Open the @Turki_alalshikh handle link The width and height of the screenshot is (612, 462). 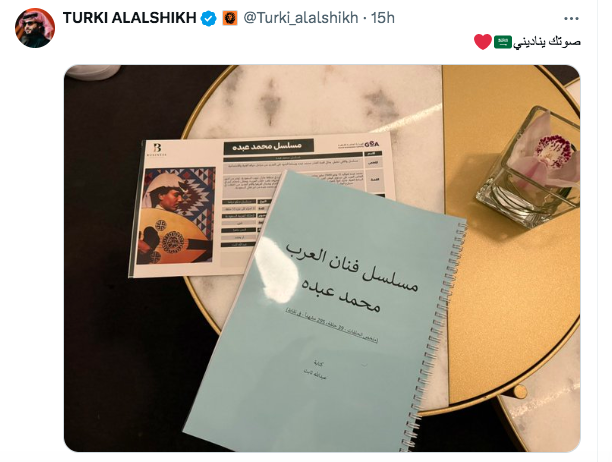tap(301, 18)
